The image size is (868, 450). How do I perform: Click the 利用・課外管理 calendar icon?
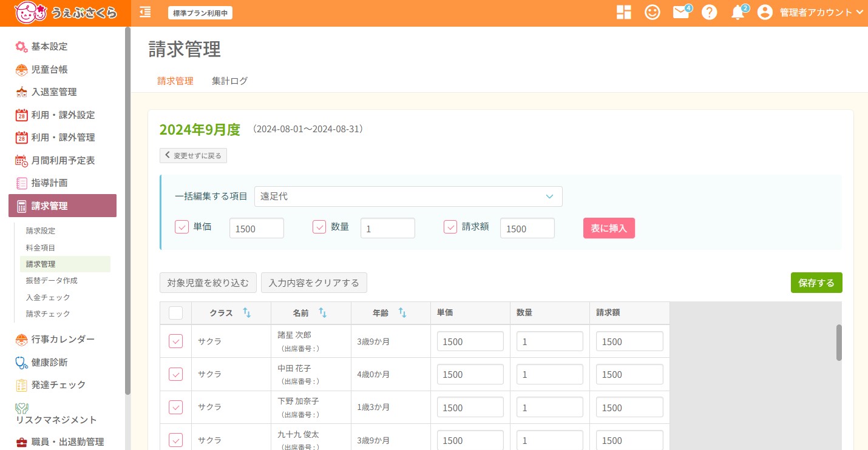(x=22, y=138)
